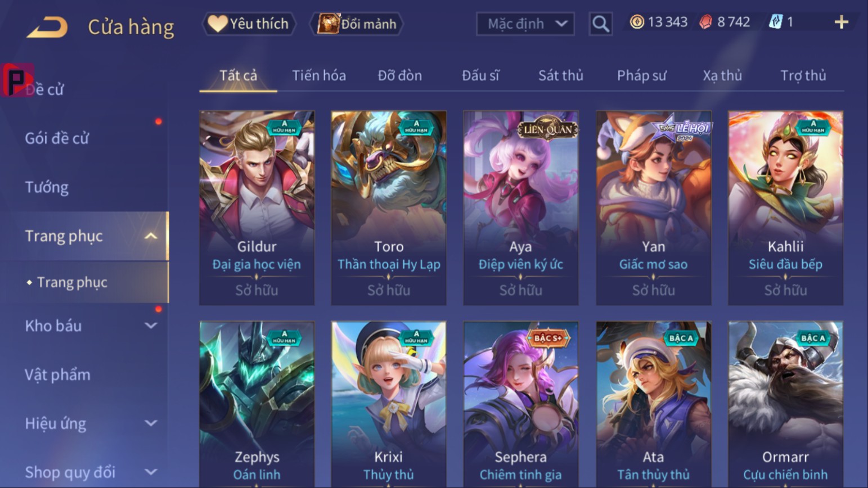Click the back arrow icon
This screenshot has height=488, width=868.
point(47,27)
